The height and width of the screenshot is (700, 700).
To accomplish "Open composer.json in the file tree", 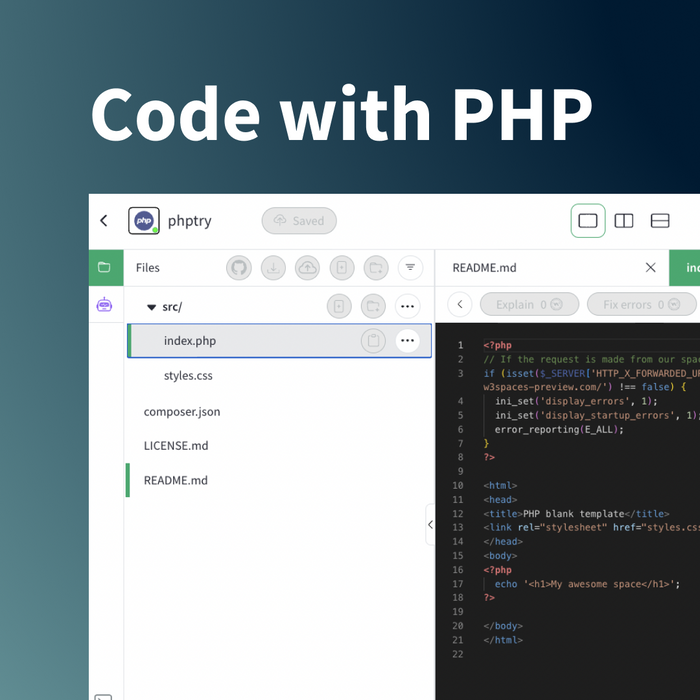I will pos(182,411).
